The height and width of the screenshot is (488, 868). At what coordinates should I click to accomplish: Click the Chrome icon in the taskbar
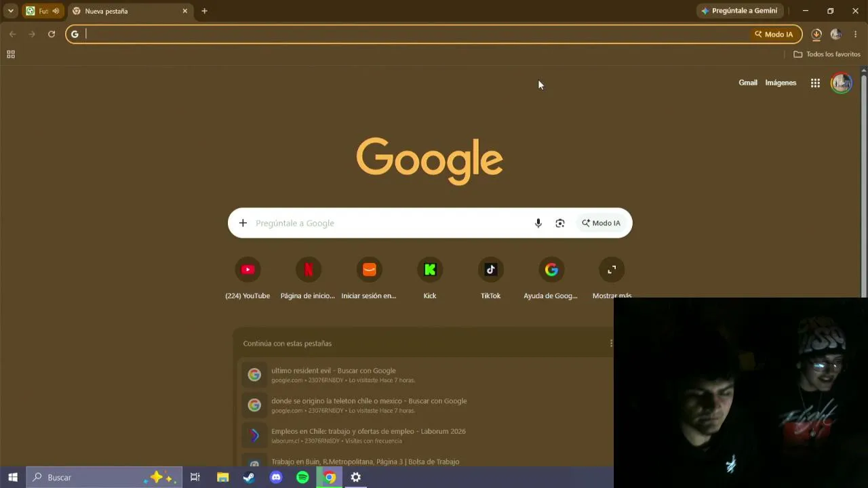coord(329,477)
